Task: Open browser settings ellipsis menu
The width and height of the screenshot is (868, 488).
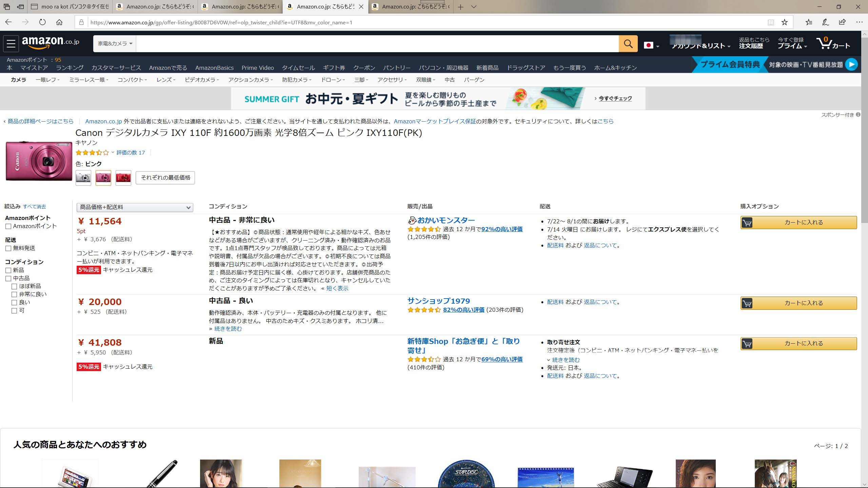Action: 859,22
